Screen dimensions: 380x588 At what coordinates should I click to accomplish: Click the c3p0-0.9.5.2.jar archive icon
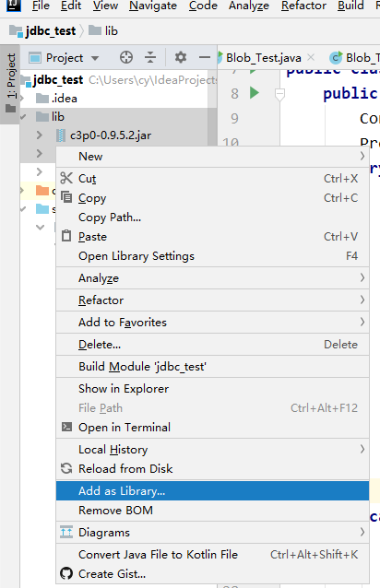point(61,135)
